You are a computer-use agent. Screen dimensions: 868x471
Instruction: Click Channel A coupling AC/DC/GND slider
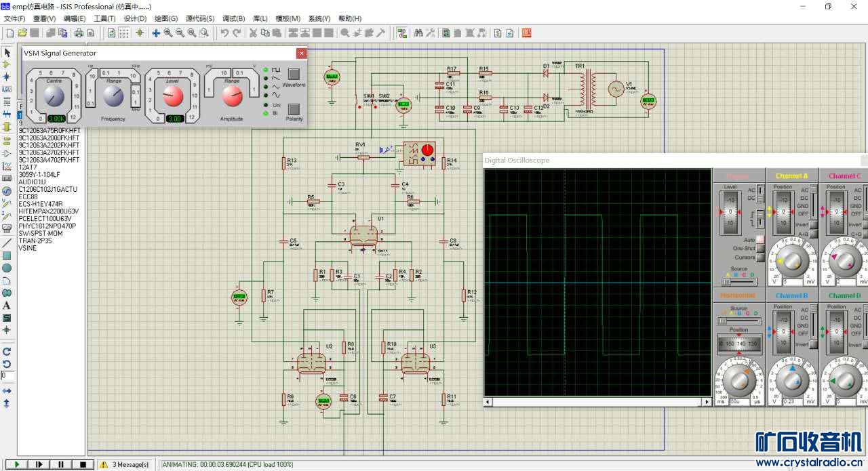pyautogui.click(x=812, y=201)
